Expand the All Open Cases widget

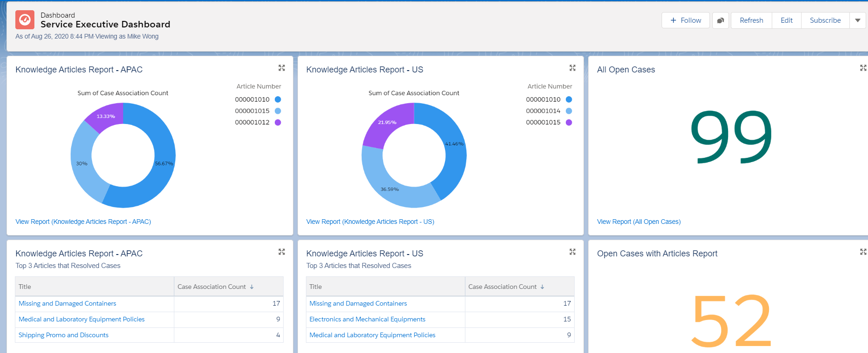coord(863,68)
